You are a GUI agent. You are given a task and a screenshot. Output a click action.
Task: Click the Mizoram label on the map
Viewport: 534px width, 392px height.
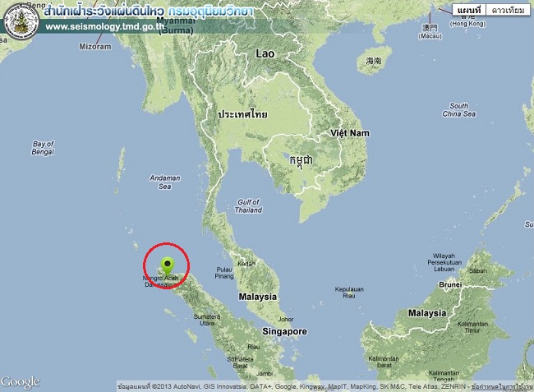[95, 47]
